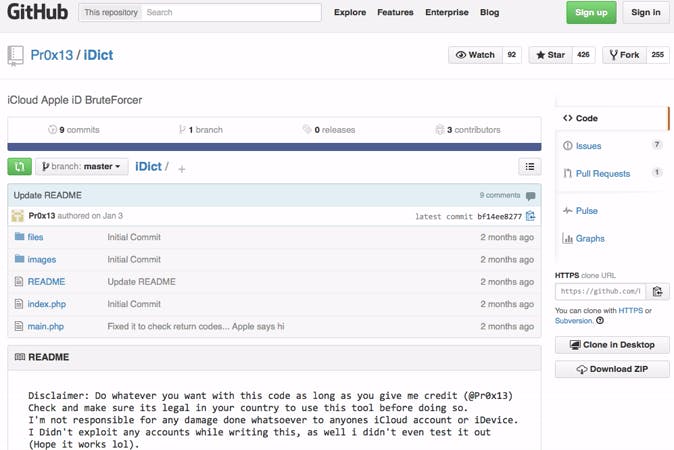View the 3 contributors link

[468, 130]
